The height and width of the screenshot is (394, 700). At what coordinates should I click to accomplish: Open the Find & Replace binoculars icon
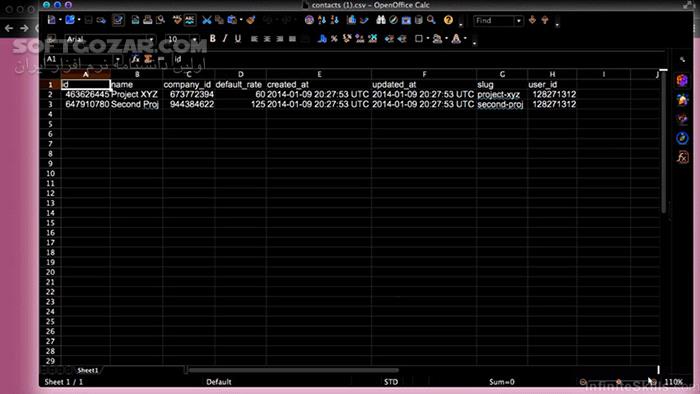(x=381, y=20)
